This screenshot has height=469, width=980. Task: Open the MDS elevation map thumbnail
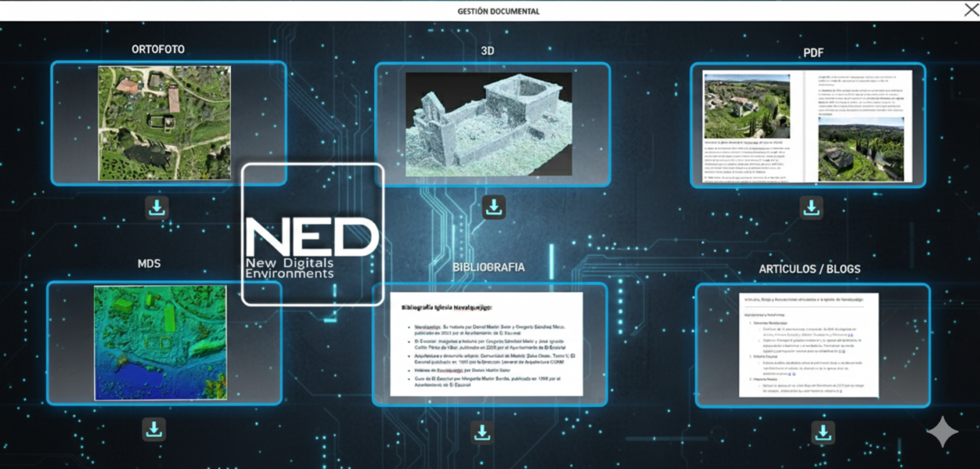(x=158, y=342)
